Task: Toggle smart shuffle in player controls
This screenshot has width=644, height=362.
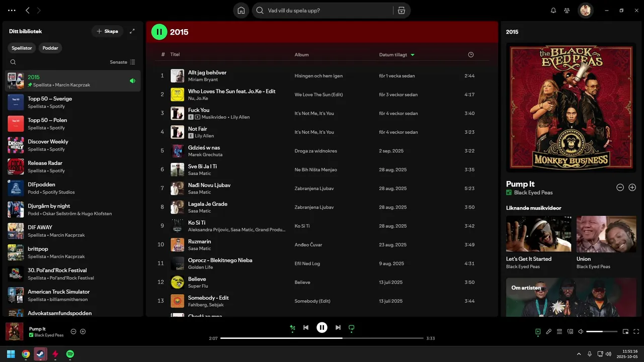Action: pyautogui.click(x=292, y=328)
